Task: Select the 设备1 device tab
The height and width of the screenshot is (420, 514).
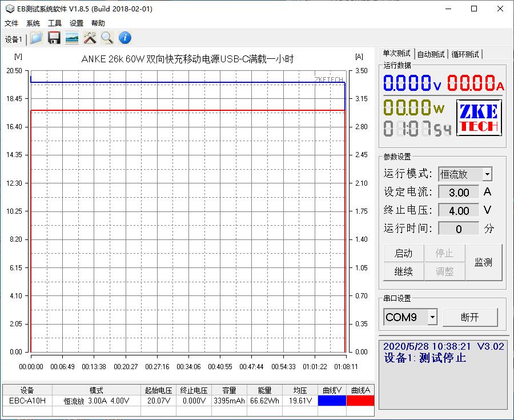Action: pyautogui.click(x=14, y=39)
